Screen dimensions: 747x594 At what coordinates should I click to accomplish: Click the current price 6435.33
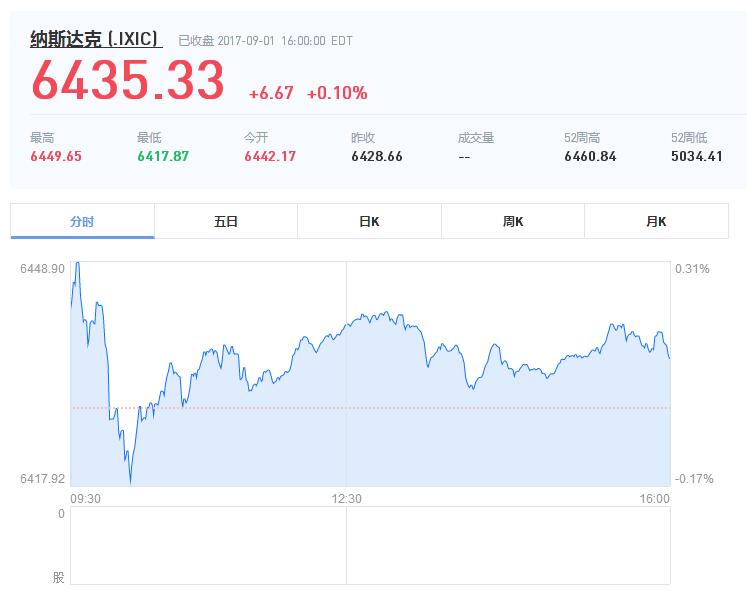pyautogui.click(x=128, y=81)
